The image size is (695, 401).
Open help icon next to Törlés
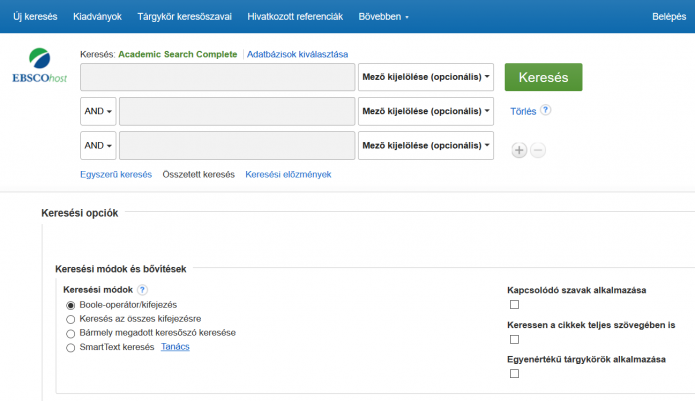click(x=546, y=111)
